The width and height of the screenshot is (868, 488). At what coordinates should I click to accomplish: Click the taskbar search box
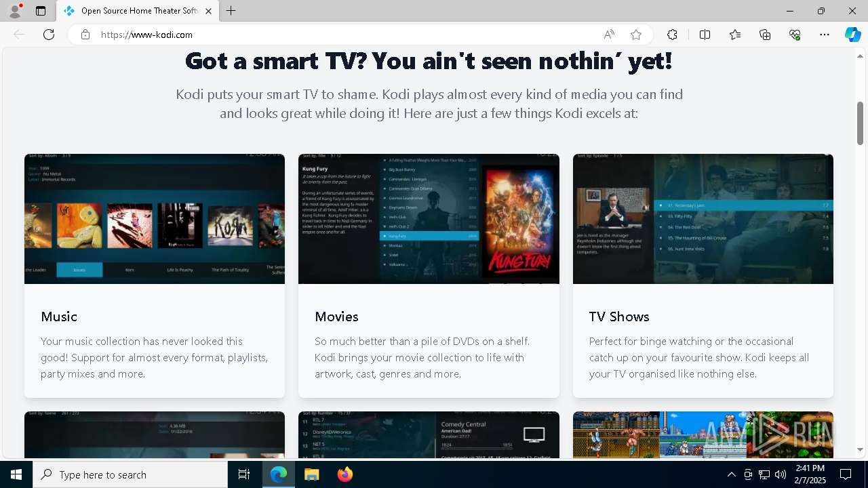point(130,474)
